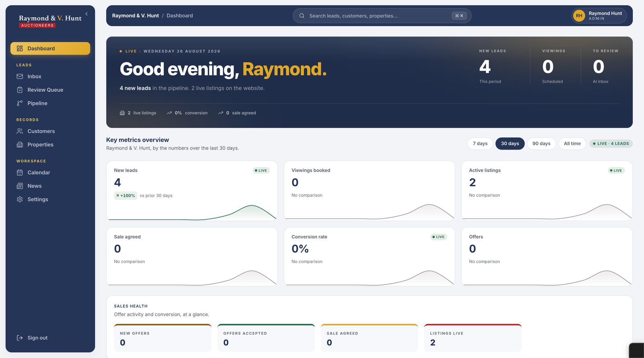Open the workspace Calendar
This screenshot has width=644, height=358.
coord(50,173)
